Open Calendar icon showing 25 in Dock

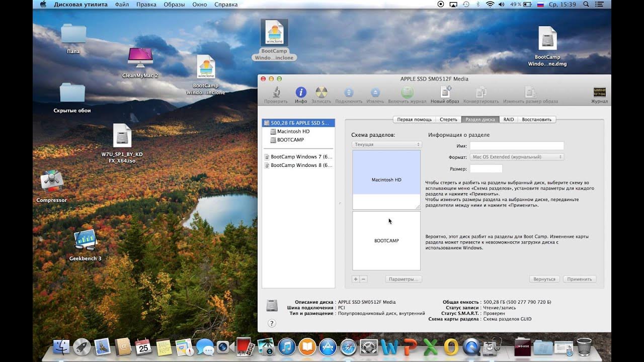click(143, 347)
